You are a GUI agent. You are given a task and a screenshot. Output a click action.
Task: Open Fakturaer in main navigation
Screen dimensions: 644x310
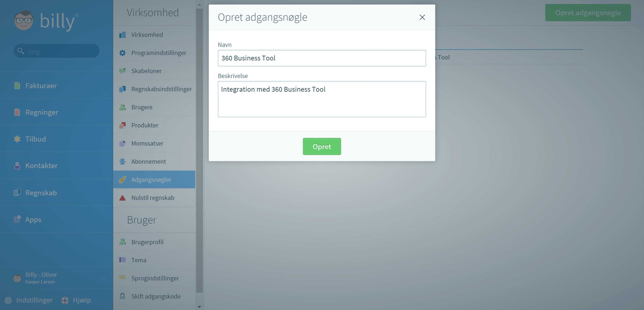click(57, 86)
